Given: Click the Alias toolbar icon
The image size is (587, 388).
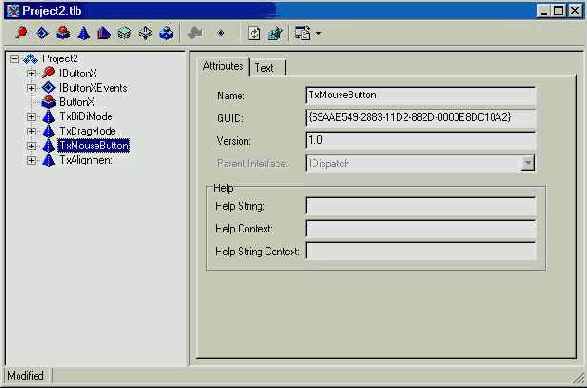Looking at the screenshot, I should click(x=104, y=33).
